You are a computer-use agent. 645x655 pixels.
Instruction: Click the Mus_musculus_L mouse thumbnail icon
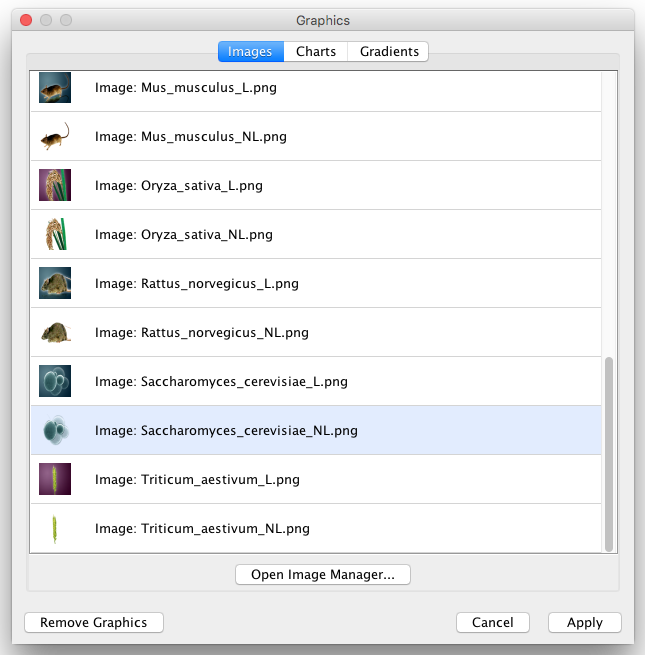[x=54, y=88]
